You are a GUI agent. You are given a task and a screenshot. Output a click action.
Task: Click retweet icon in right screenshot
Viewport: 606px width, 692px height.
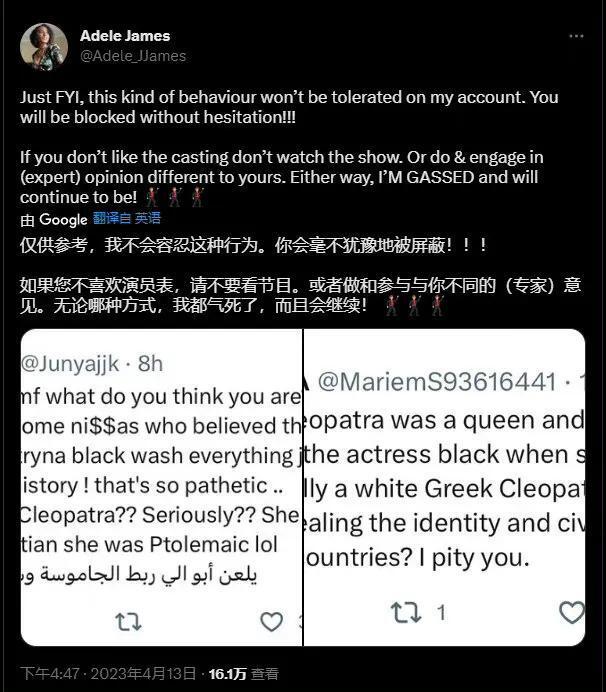point(406,613)
